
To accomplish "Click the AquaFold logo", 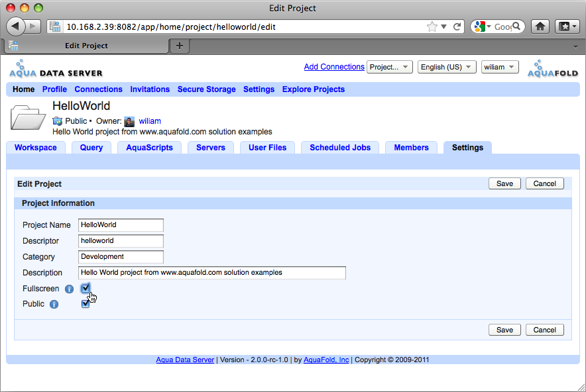I will pos(553,69).
